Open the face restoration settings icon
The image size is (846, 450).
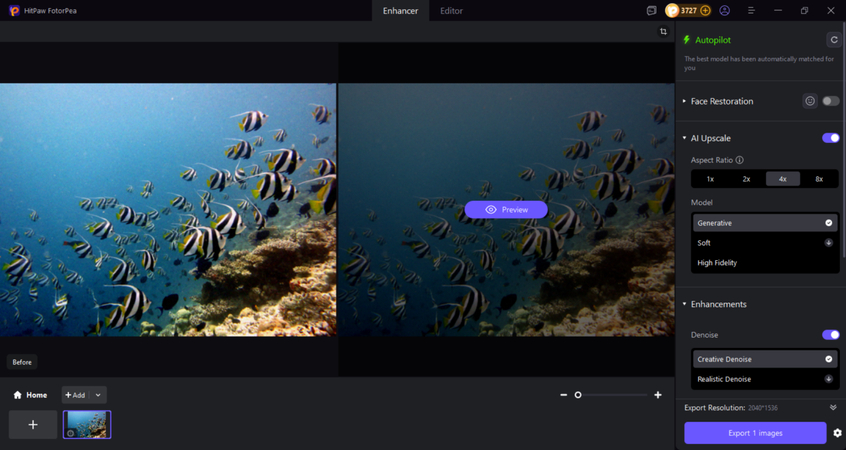810,101
